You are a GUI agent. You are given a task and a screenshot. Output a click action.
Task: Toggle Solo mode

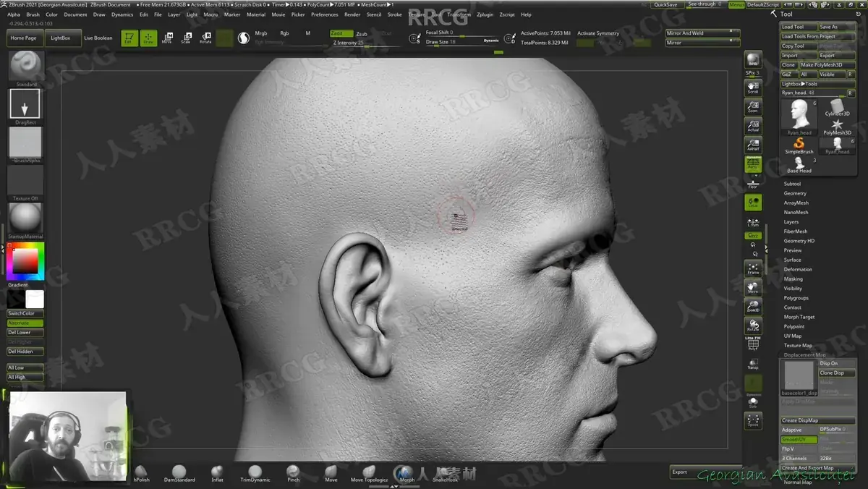click(753, 401)
